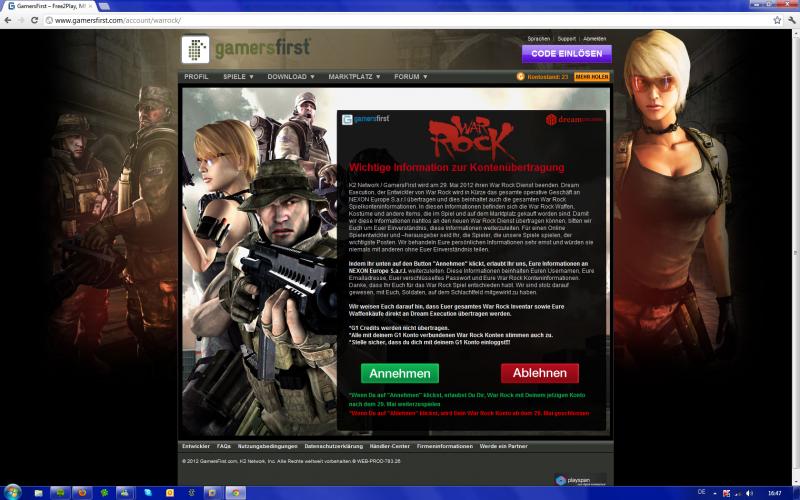The height and width of the screenshot is (500, 800).
Task: Expand the SPIELE dropdown menu
Action: tap(239, 76)
